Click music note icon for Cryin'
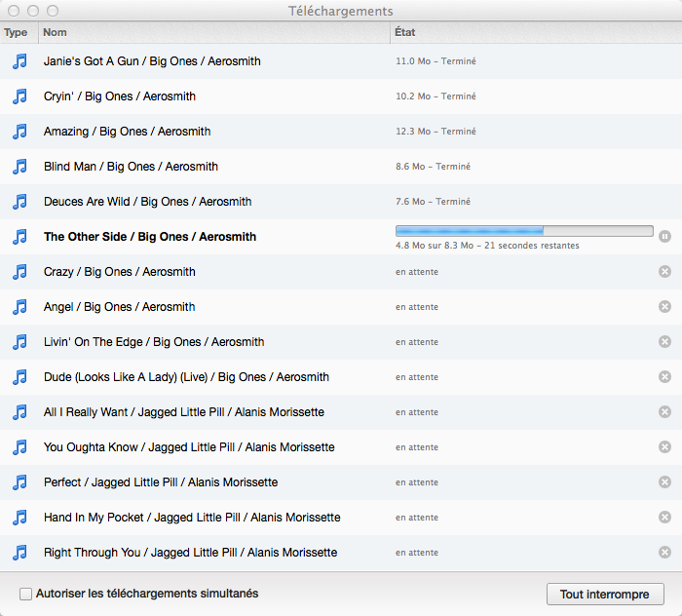The width and height of the screenshot is (682, 616). click(19, 96)
